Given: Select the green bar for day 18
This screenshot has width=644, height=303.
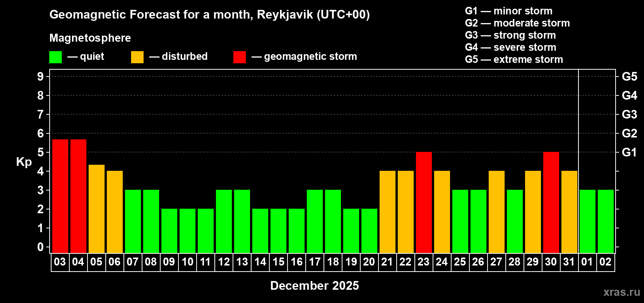Looking at the screenshot, I should [333, 221].
